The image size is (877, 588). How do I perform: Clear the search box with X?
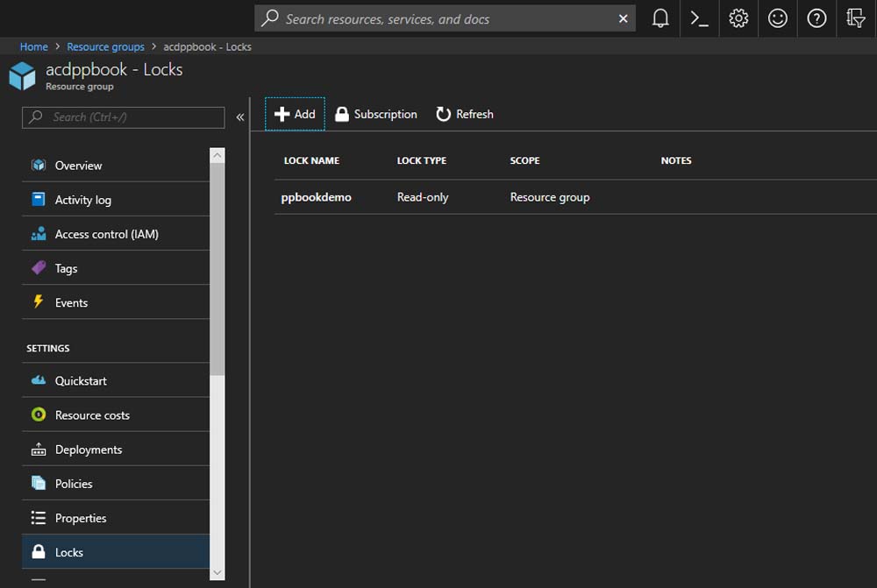tap(624, 18)
